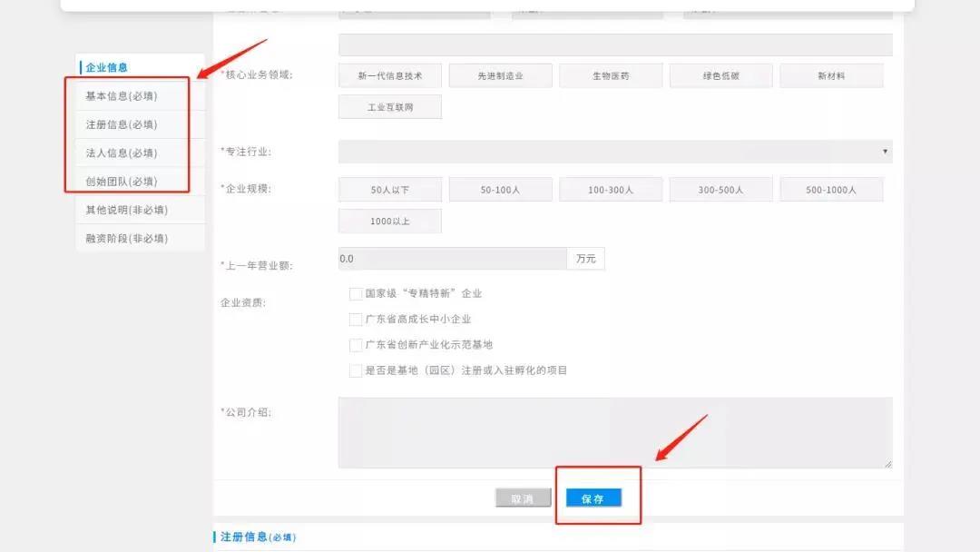Open 创始团队(必填) sidebar item
This screenshot has width=980, height=552.
tap(121, 182)
